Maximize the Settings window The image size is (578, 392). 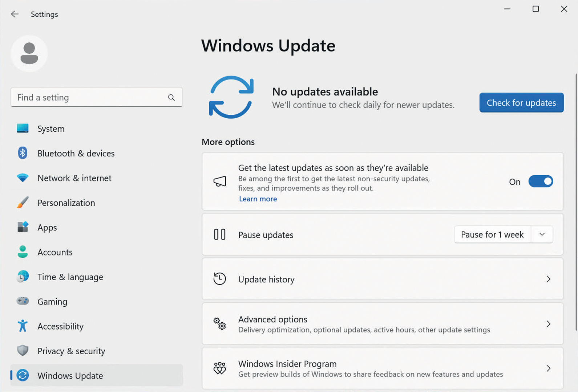(x=535, y=9)
